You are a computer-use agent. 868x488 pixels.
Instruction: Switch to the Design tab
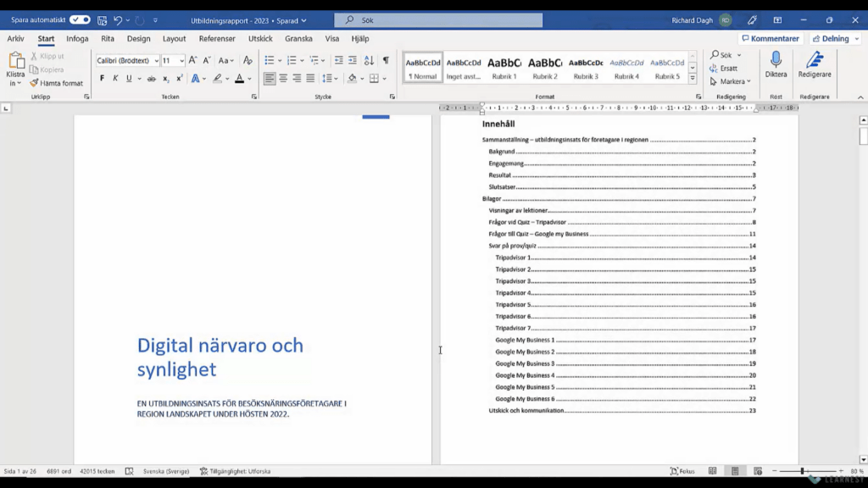click(138, 39)
